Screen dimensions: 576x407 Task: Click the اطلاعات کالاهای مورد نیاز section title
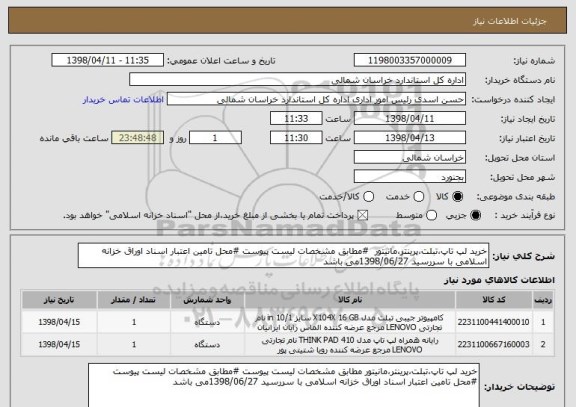[500, 280]
